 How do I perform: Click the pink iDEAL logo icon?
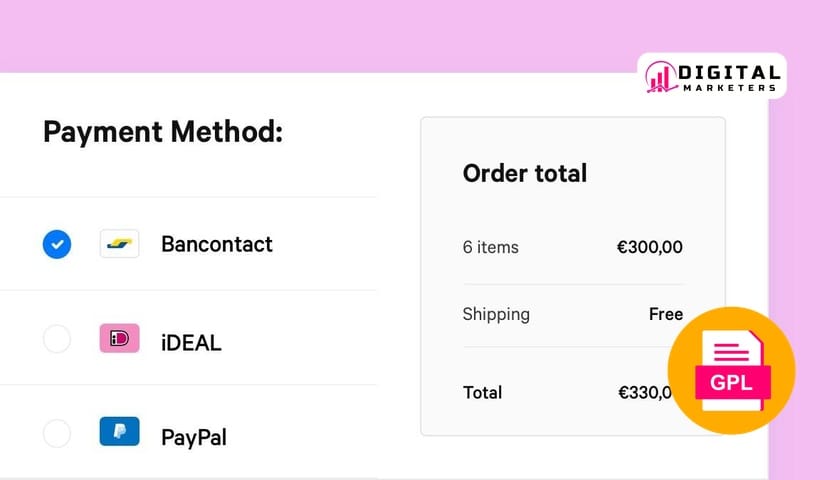click(x=119, y=338)
